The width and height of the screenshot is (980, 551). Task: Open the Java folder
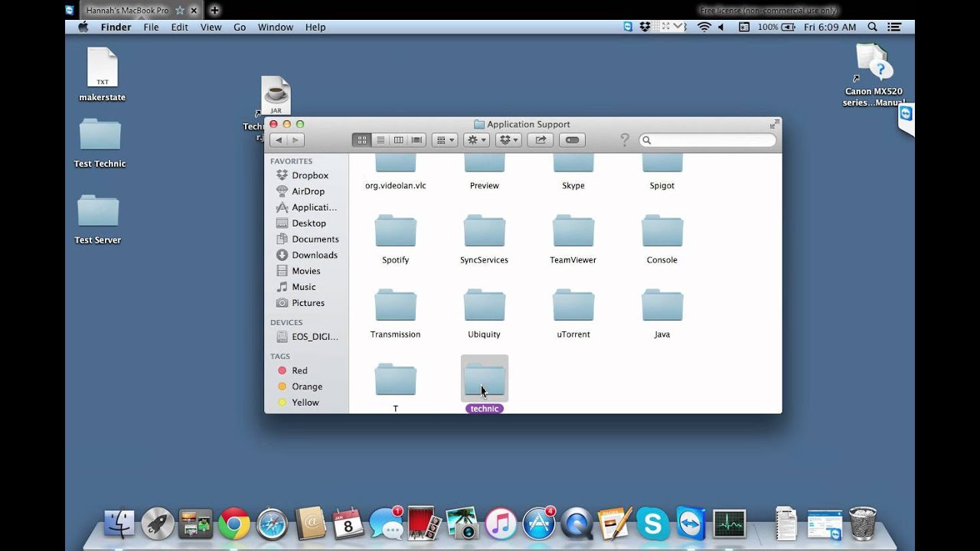click(x=661, y=305)
